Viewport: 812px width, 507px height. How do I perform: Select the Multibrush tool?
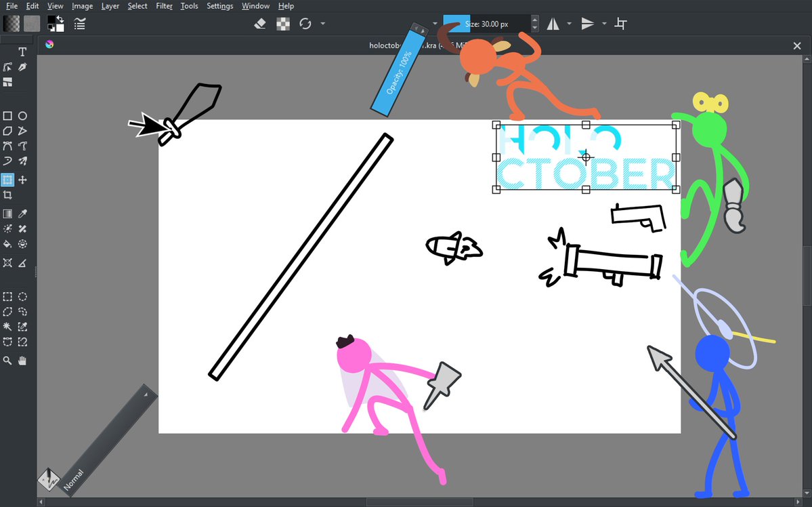[22, 161]
